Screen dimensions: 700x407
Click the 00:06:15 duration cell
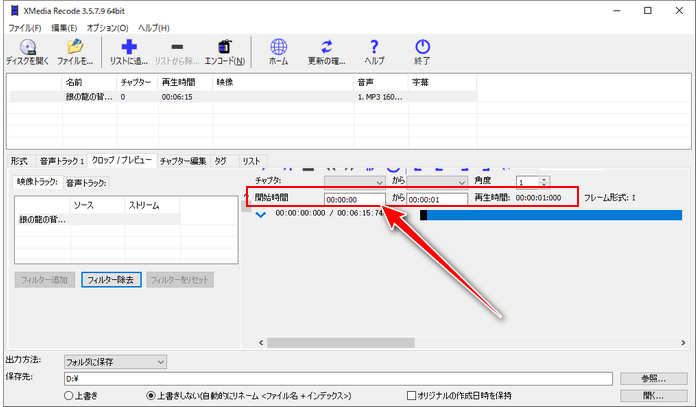pos(177,97)
